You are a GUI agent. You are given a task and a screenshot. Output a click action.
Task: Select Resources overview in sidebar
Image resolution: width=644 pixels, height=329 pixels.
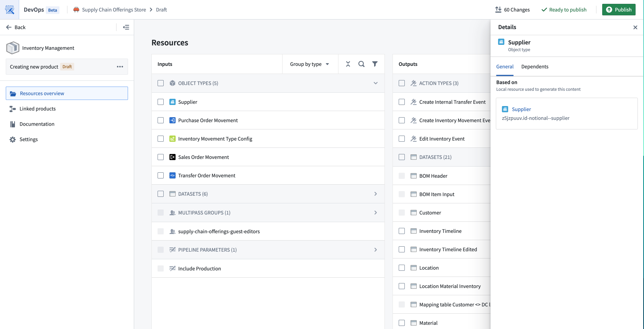tap(67, 93)
